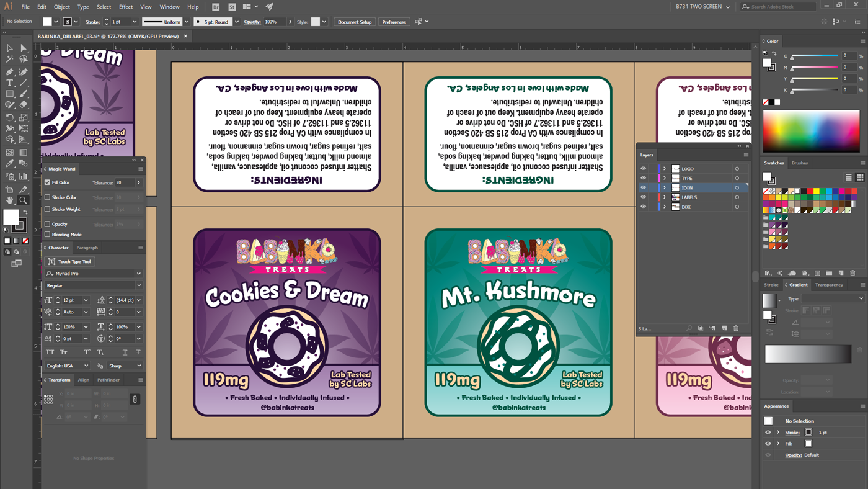This screenshot has height=489, width=868.
Task: Click the Document Setup button
Action: coord(355,22)
